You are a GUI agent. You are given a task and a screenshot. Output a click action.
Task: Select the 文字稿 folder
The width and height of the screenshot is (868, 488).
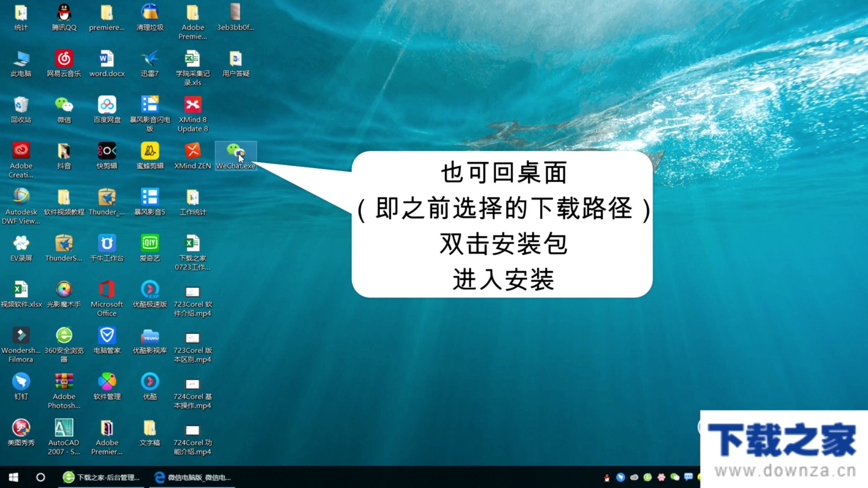(x=150, y=432)
